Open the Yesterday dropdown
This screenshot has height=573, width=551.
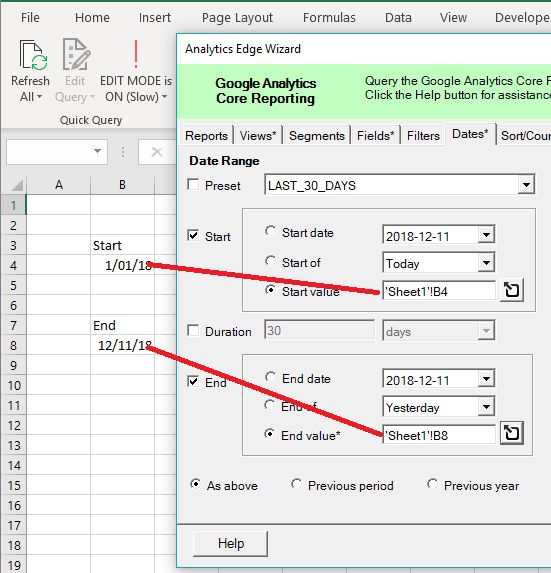486,406
